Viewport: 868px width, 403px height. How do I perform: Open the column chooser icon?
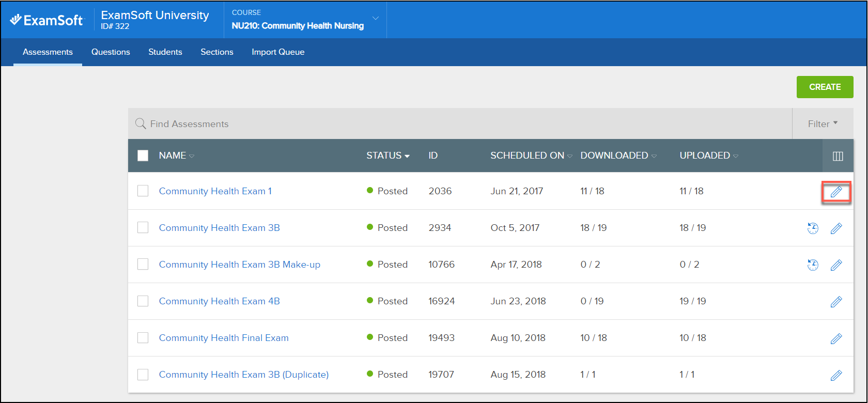(838, 156)
